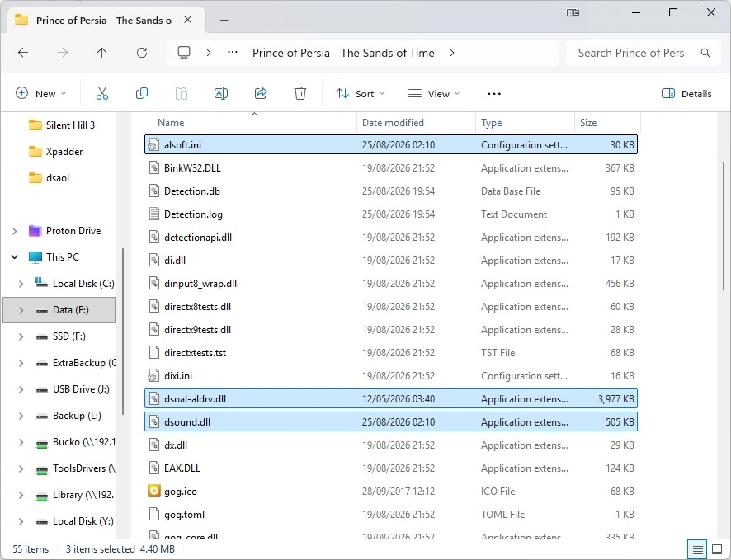Click the New button
This screenshot has height=560, width=731.
pyautogui.click(x=41, y=94)
